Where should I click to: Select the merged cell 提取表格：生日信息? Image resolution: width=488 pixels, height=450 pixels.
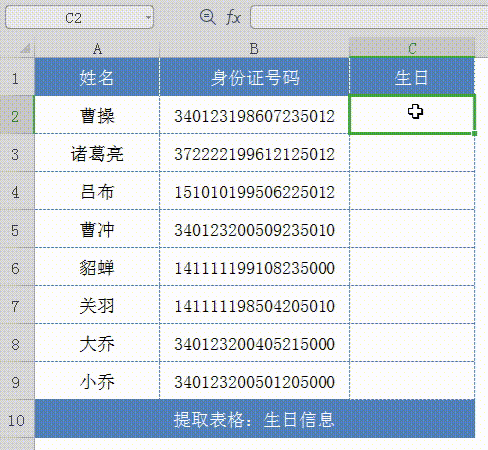[x=255, y=419]
